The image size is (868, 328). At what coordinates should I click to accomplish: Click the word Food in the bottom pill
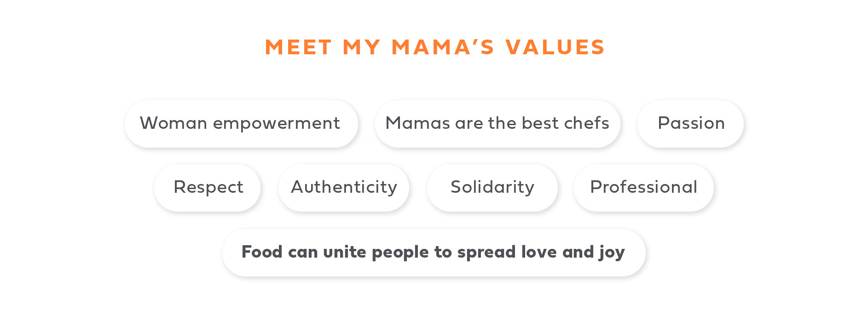[x=262, y=252]
